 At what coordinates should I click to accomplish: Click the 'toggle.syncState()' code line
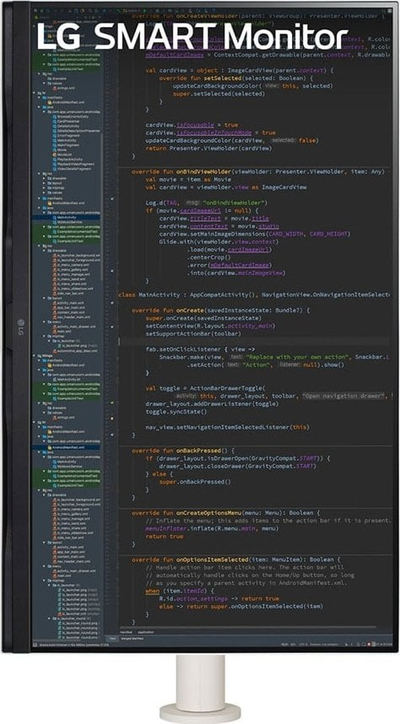tap(176, 411)
